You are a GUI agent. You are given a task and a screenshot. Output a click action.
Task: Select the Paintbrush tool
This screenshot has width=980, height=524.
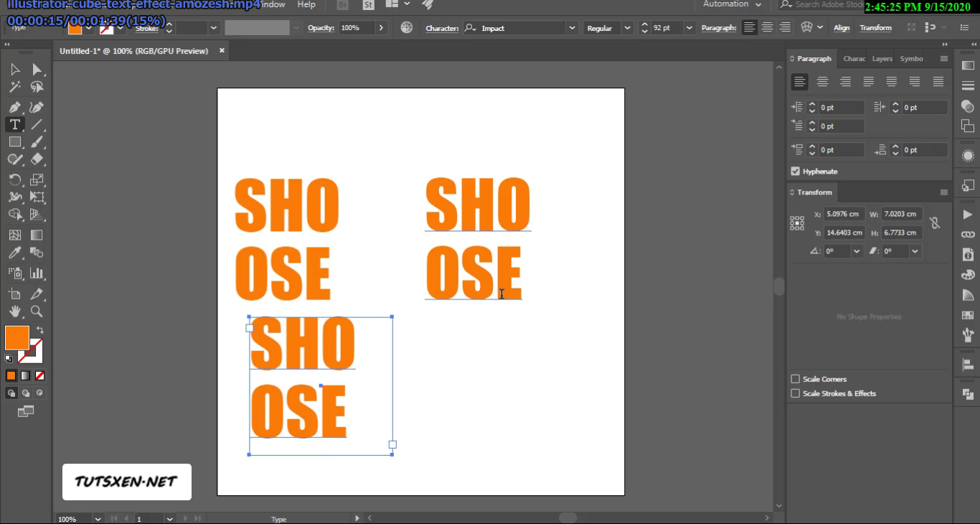click(37, 142)
